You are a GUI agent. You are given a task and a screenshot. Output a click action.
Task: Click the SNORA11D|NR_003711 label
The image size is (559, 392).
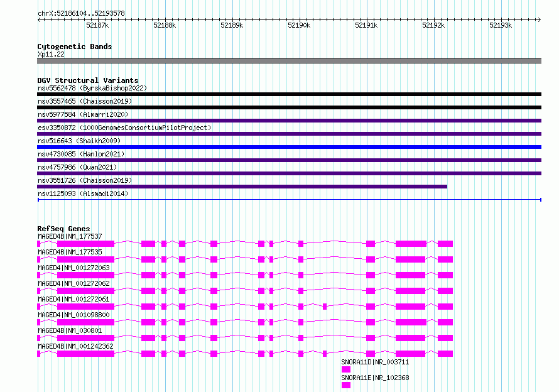[x=375, y=362]
